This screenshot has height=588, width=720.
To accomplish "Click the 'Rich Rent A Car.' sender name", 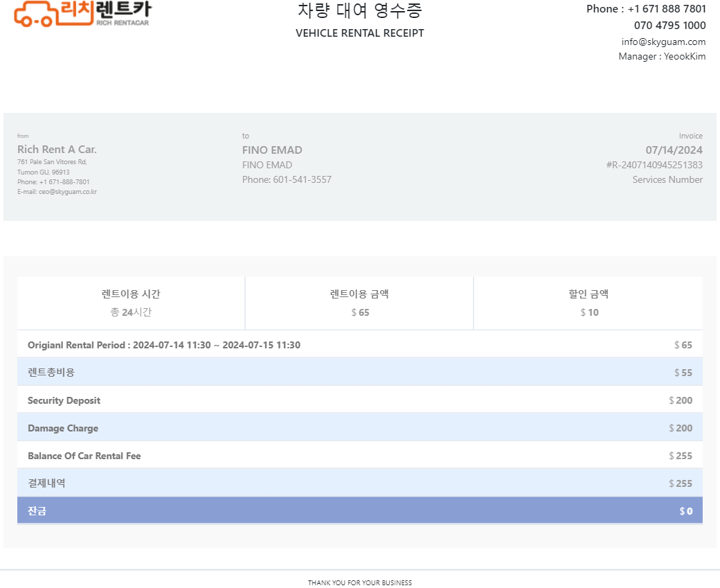I will 57,150.
